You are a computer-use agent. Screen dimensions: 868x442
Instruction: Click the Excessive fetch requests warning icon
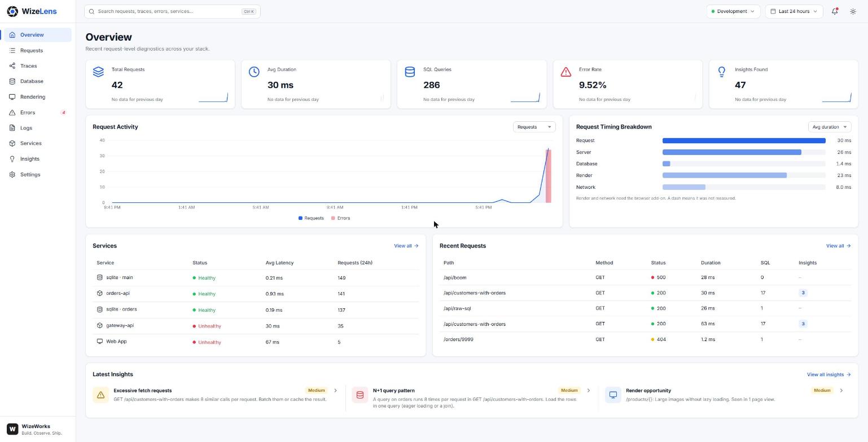coord(100,395)
